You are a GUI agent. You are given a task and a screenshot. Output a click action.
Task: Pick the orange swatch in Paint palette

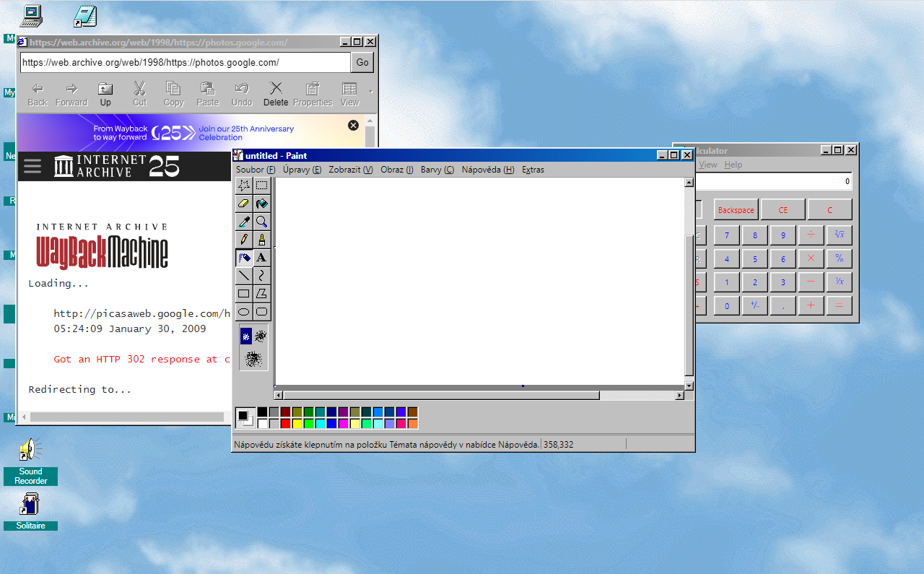tap(413, 424)
